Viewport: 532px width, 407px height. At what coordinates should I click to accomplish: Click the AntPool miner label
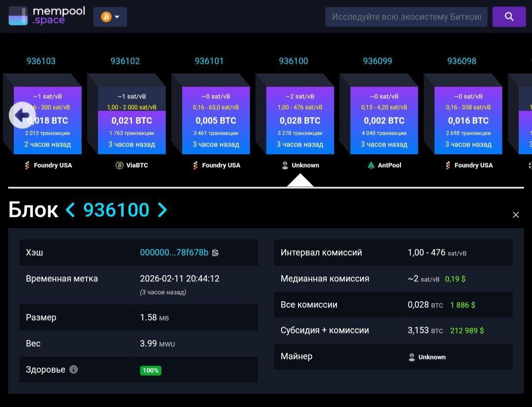point(390,165)
